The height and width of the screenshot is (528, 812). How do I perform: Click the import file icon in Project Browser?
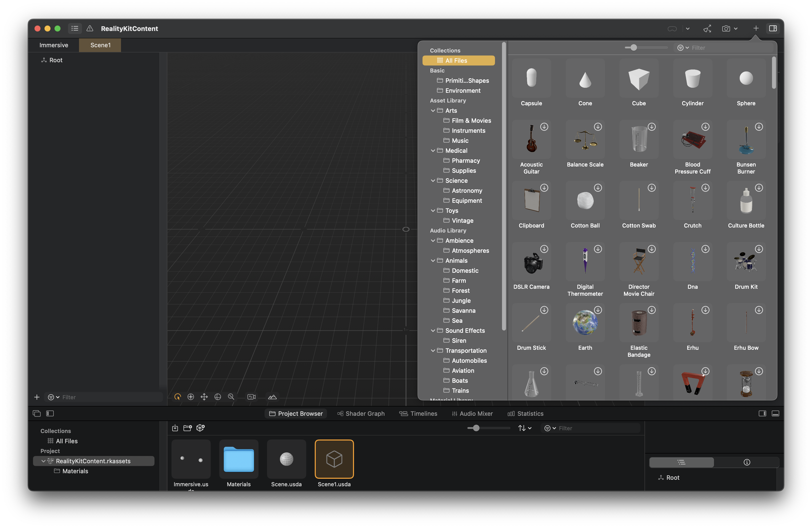[x=175, y=428]
